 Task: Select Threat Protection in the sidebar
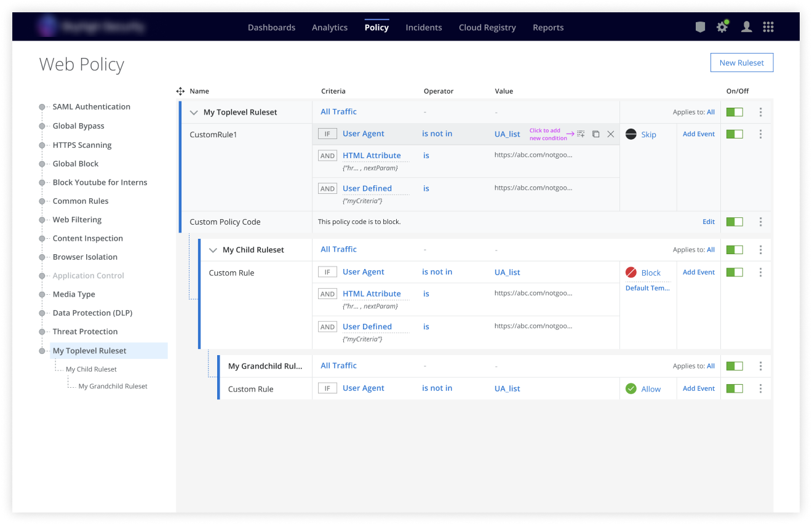pos(85,332)
